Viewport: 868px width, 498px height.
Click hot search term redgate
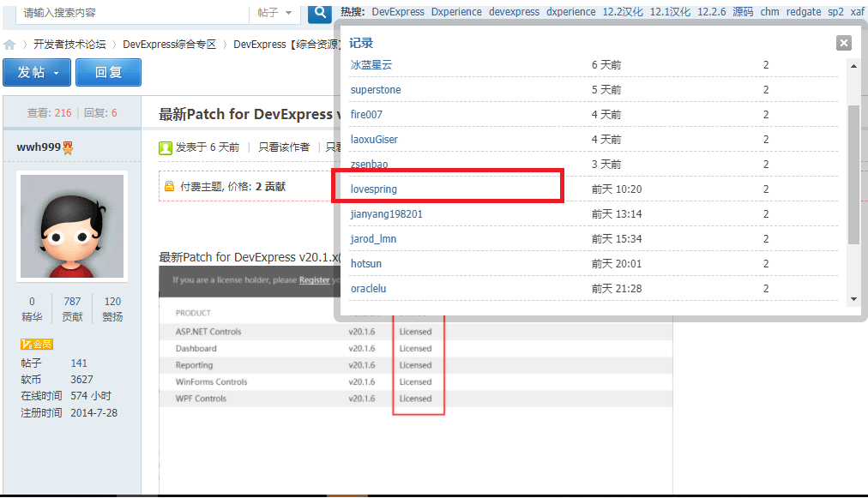pos(804,12)
